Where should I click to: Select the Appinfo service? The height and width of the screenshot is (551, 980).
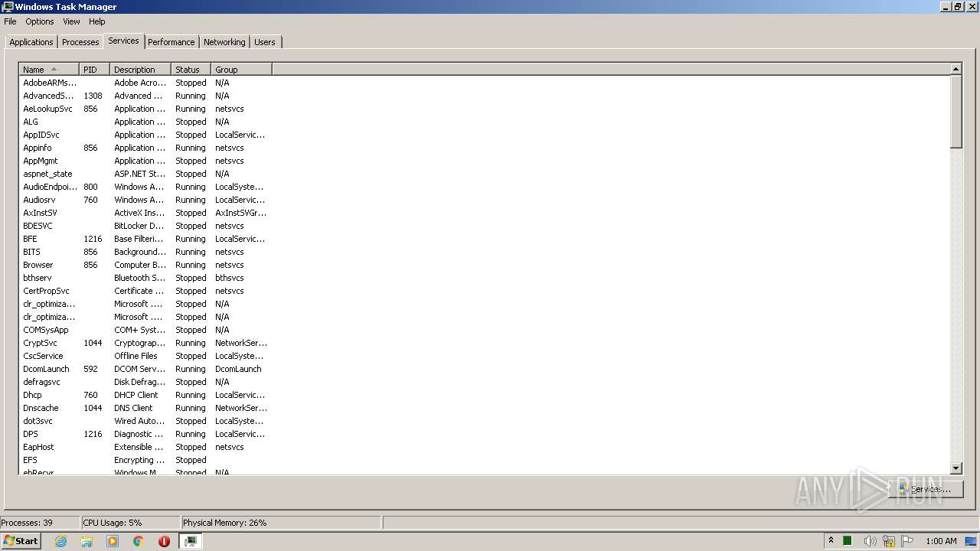[x=145, y=148]
